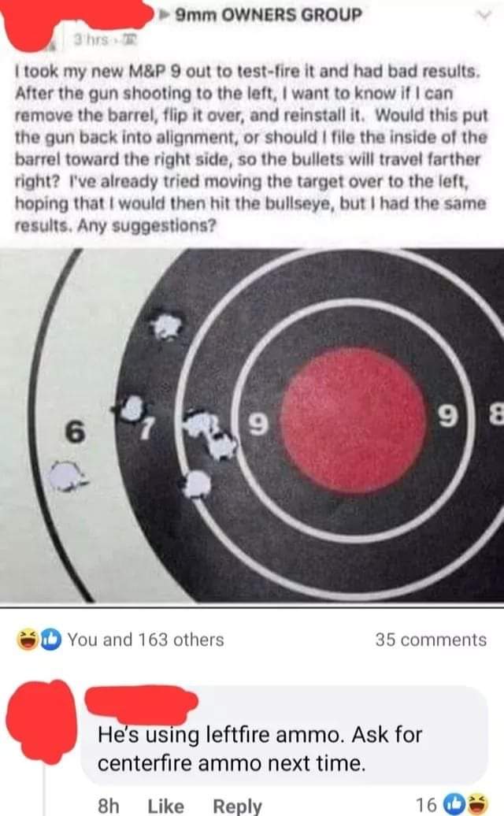Viewport: 504px width, 816px height.
Task: Open the target photo in the post
Action: pyautogui.click(x=252, y=425)
